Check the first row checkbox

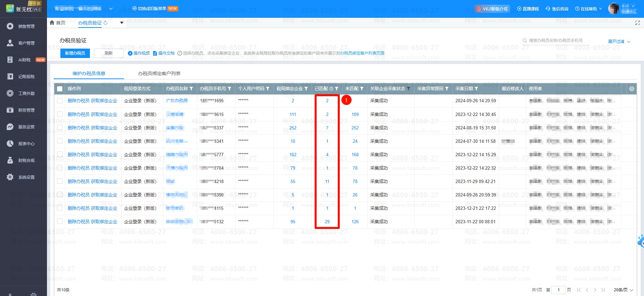(60, 101)
